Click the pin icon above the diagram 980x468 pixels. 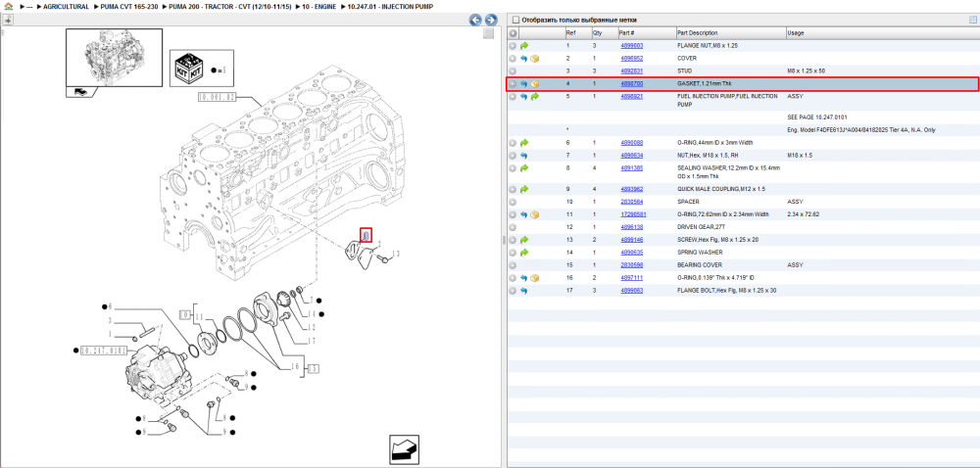(8, 20)
